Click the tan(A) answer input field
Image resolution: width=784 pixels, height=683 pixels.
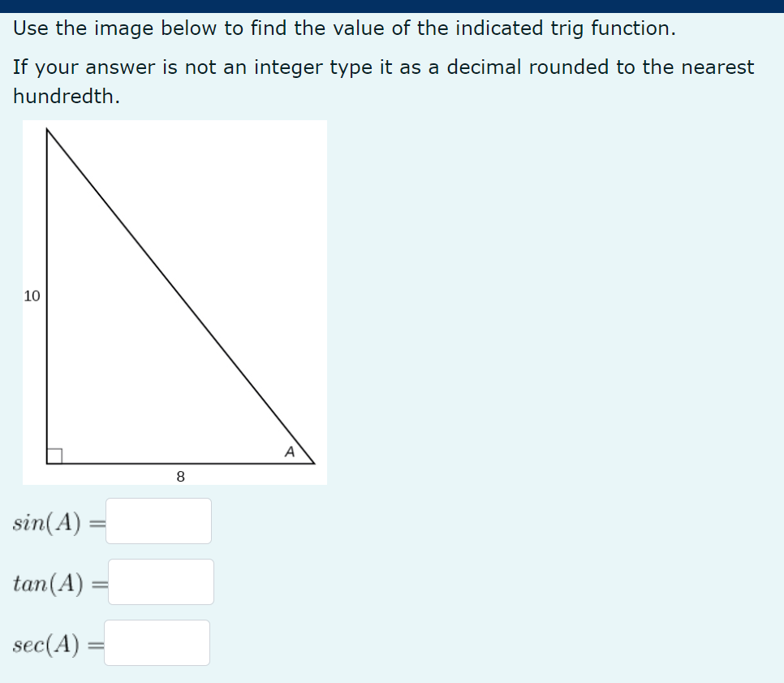tap(162, 581)
